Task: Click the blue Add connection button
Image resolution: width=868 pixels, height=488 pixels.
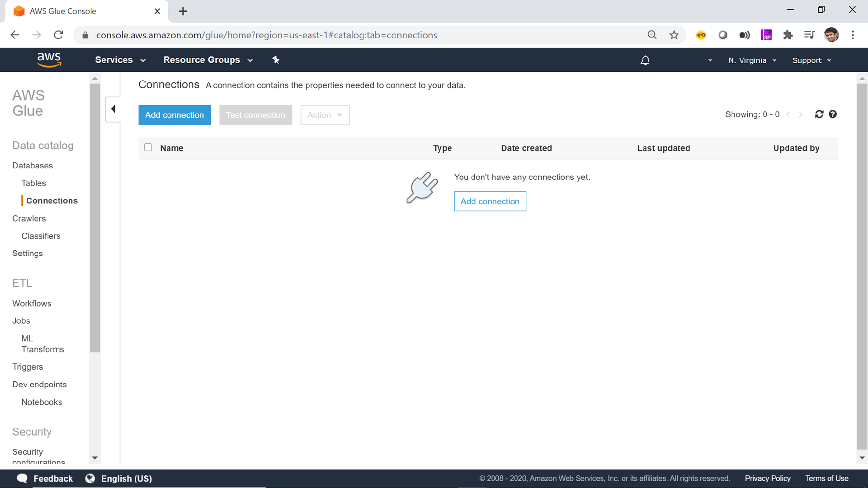Action: point(175,115)
